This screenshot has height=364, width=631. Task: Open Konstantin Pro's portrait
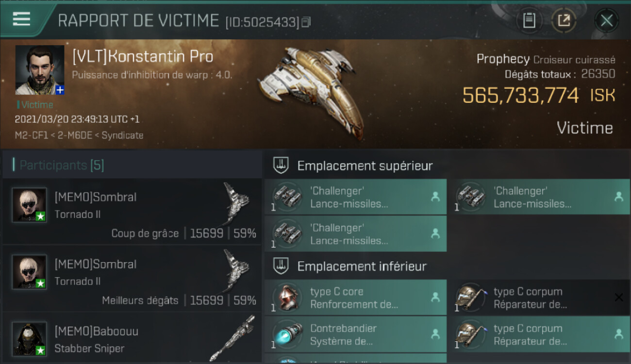(x=40, y=70)
